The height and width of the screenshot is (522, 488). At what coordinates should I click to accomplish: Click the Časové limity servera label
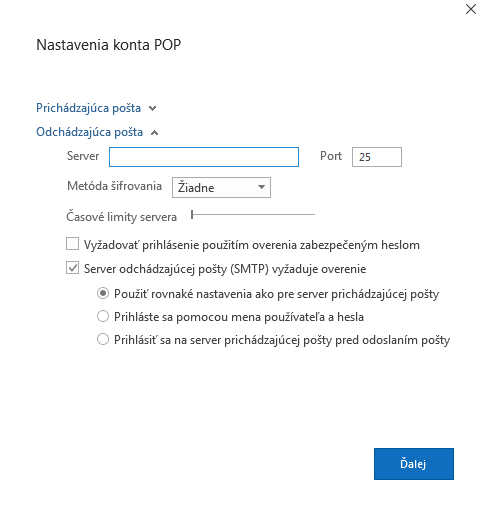pos(121,217)
